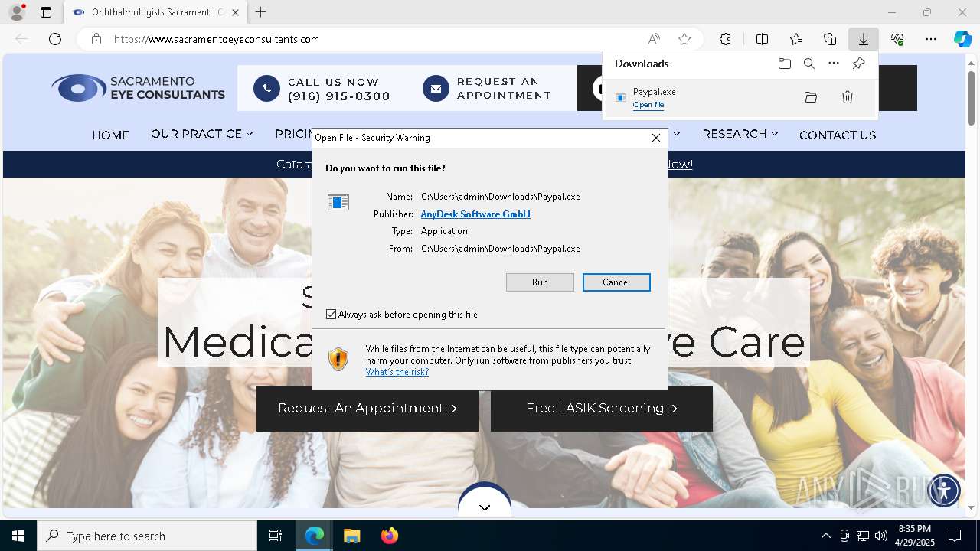Click the scroll-down chevron at page bottom
This screenshot has height=551, width=980.
(485, 506)
